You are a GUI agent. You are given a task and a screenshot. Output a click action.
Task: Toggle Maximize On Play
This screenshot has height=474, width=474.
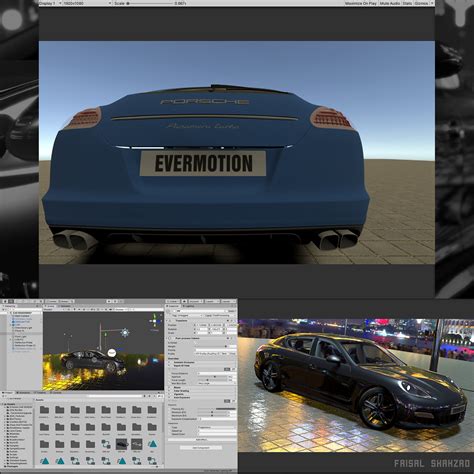point(361,3)
